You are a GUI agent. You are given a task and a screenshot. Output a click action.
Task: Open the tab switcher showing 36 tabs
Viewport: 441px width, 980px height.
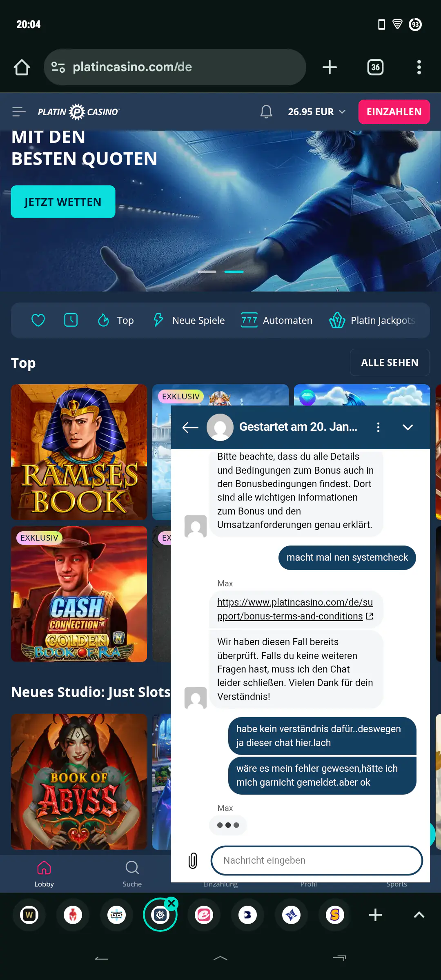point(375,67)
